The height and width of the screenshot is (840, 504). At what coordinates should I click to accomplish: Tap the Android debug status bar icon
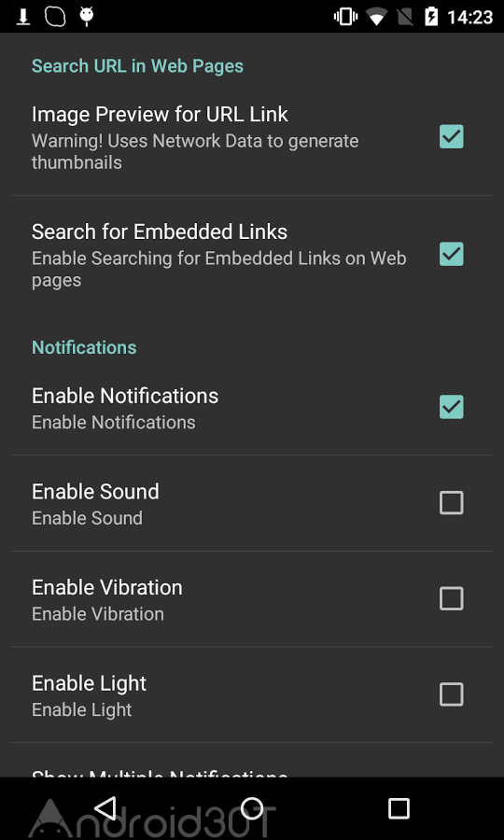(x=86, y=17)
